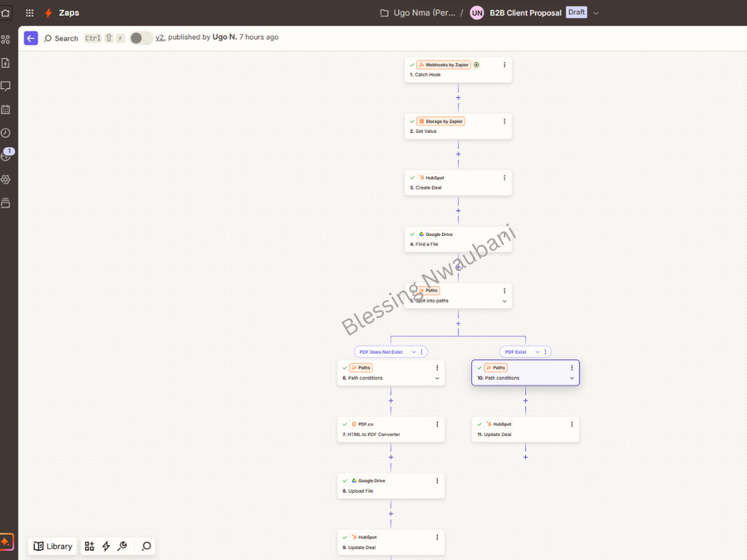Open step options for 7. HTML to PDF Converter
This screenshot has width=747, height=560.
coord(437,424)
